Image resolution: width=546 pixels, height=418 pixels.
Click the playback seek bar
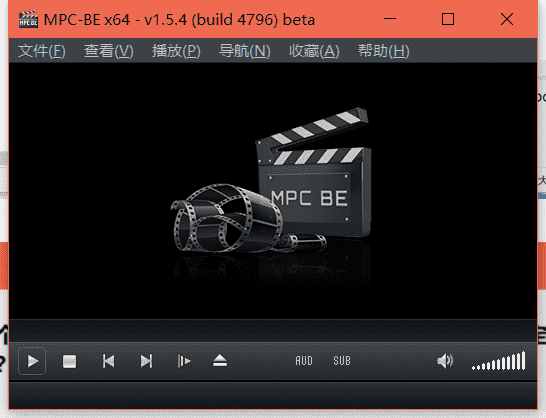point(273,331)
